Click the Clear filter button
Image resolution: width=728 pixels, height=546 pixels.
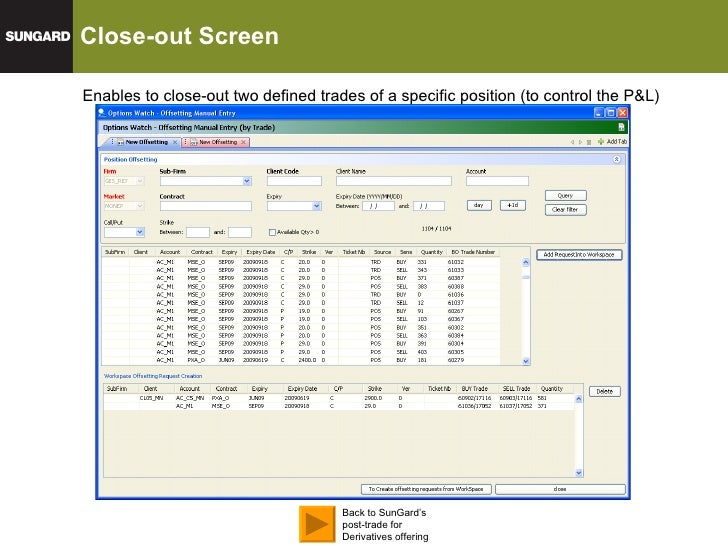566,210
